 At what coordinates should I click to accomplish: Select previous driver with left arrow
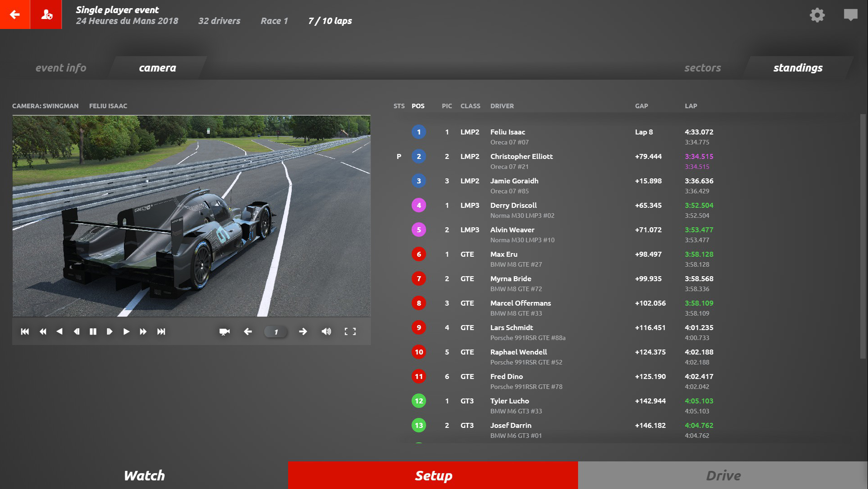point(247,331)
